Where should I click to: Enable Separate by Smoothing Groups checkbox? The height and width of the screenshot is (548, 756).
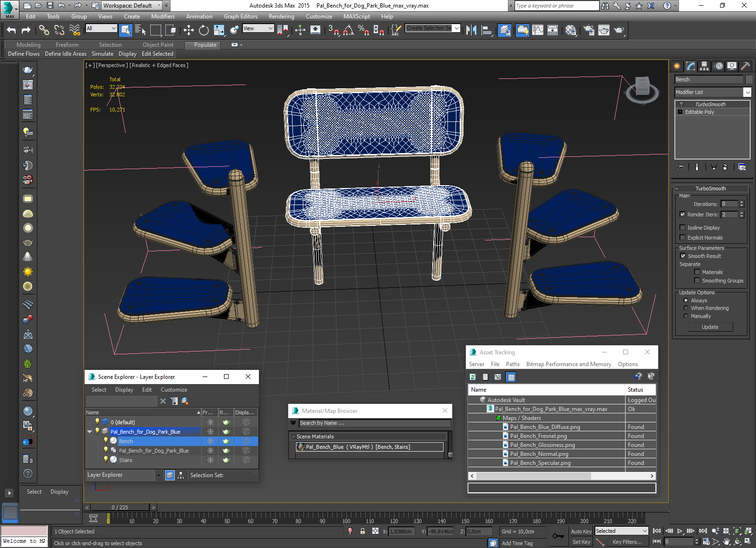coord(697,281)
